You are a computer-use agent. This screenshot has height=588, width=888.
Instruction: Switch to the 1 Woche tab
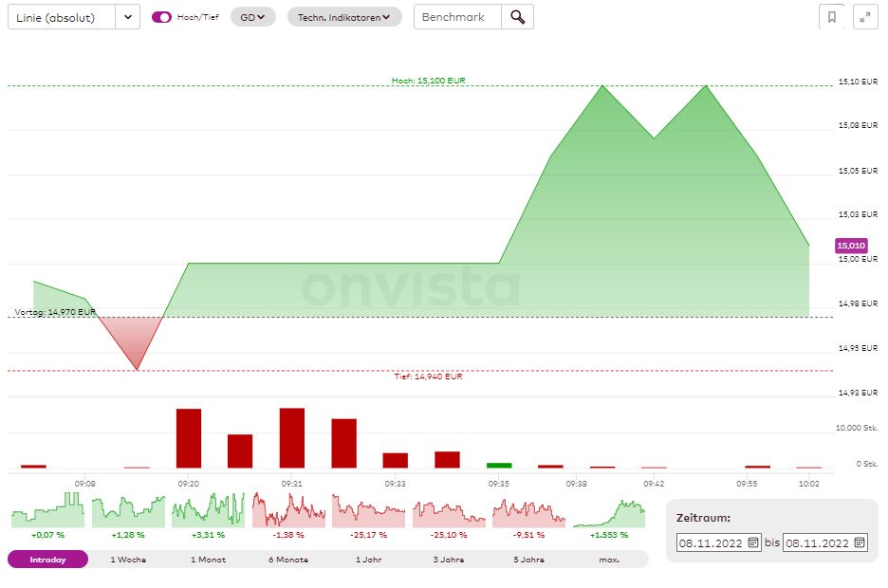[127, 560]
